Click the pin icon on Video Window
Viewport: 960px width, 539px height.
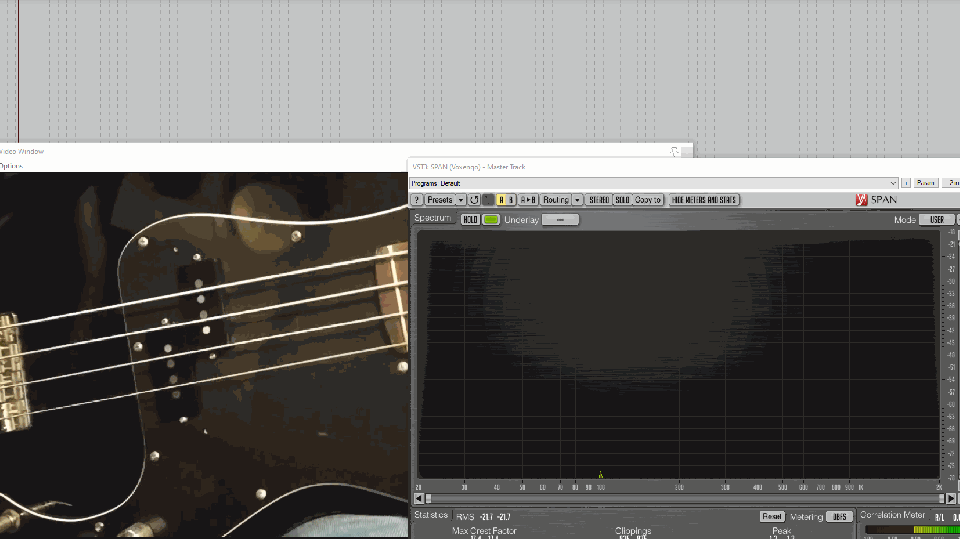point(675,151)
